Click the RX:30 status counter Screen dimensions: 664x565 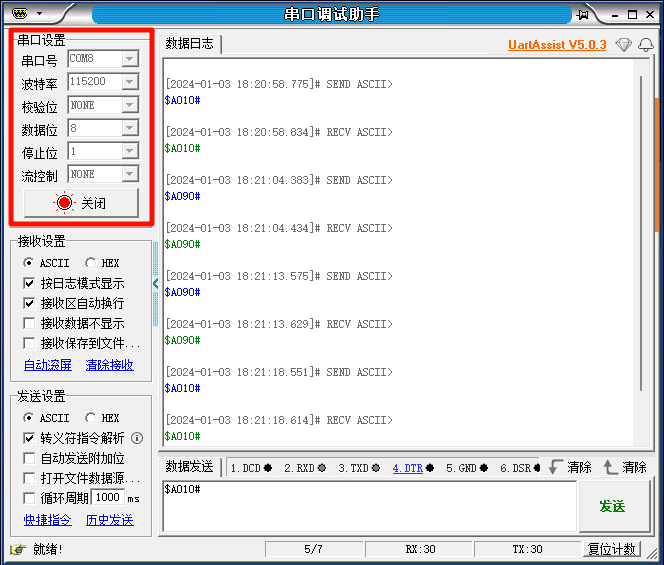pyautogui.click(x=420, y=549)
